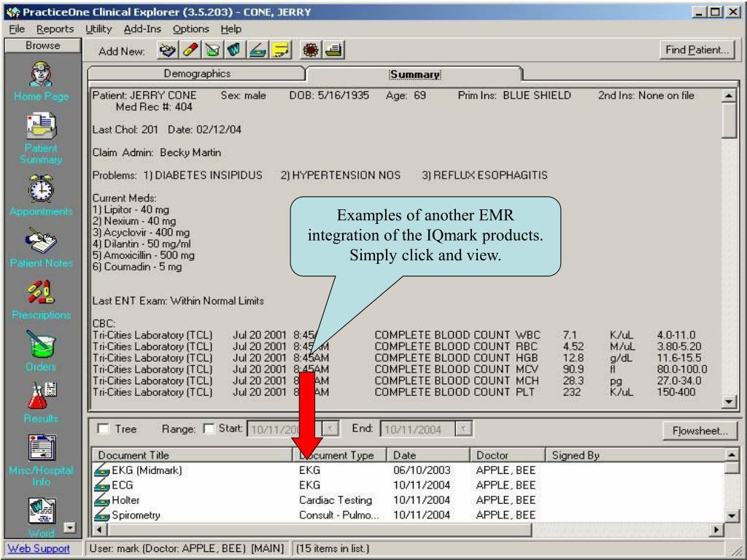Click document list horizontal scroll left arrow
Image resolution: width=747 pixels, height=560 pixels.
[x=99, y=529]
